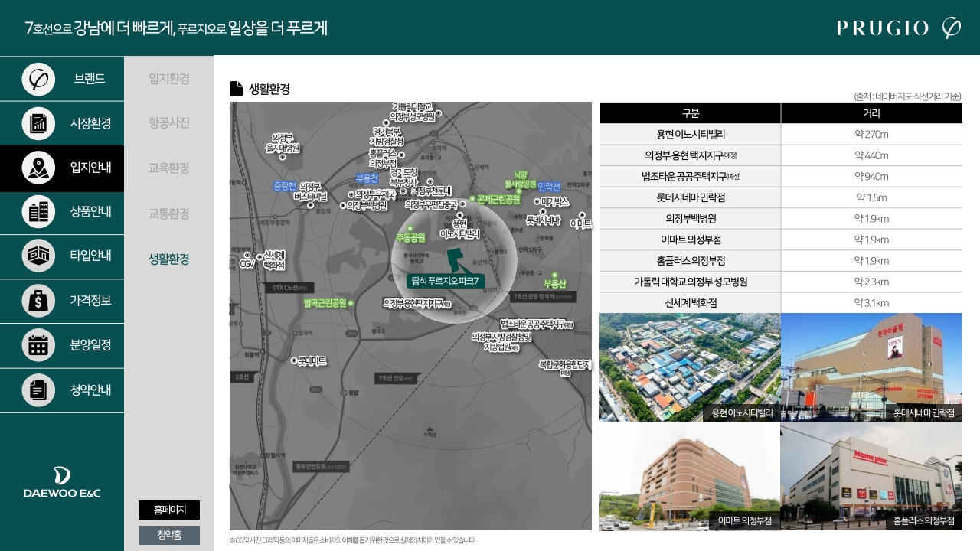This screenshot has width=980, height=551.
Task: Click the 롯데마트 label on map
Action: [x=312, y=360]
